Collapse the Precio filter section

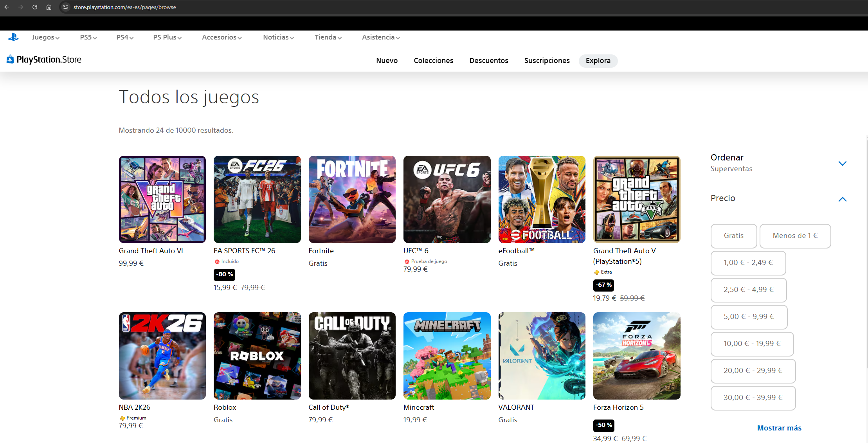pos(843,199)
